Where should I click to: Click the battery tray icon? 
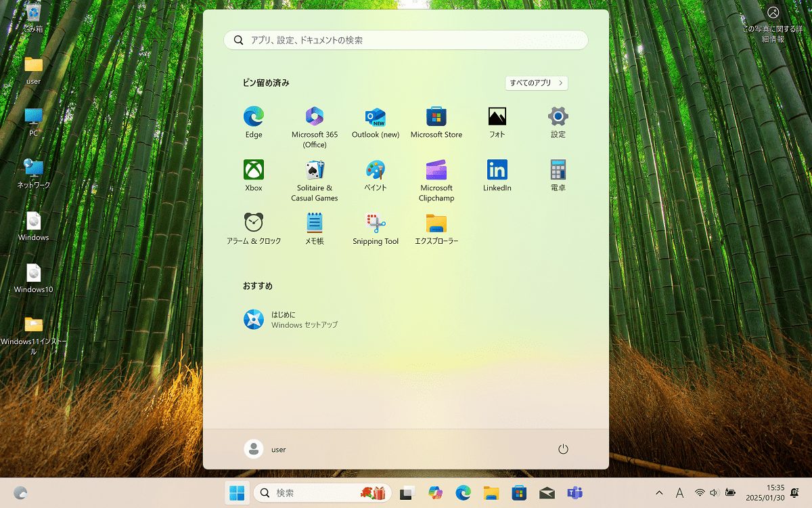click(x=730, y=493)
